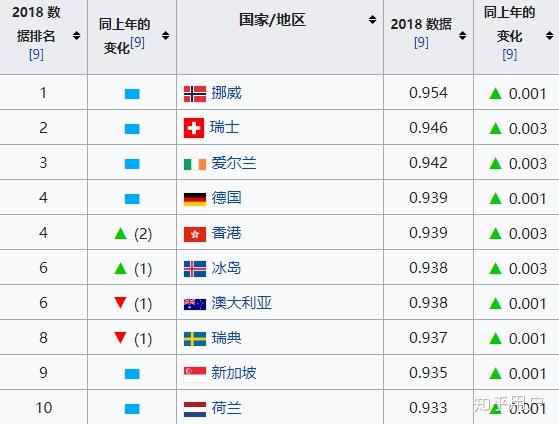Click the Ireland flag icon
The image size is (559, 424).
coord(195,164)
